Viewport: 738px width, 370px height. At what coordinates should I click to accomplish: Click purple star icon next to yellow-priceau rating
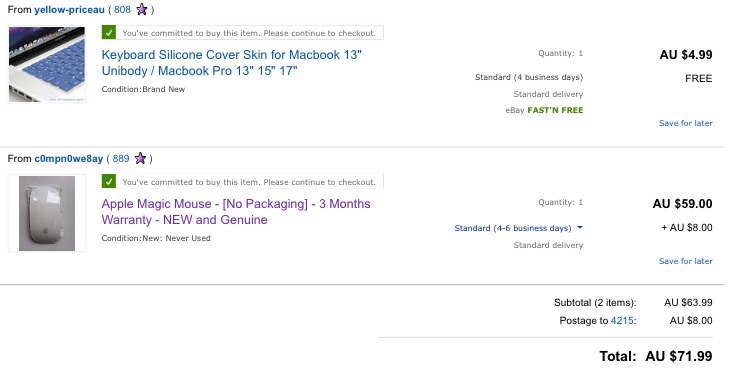142,9
